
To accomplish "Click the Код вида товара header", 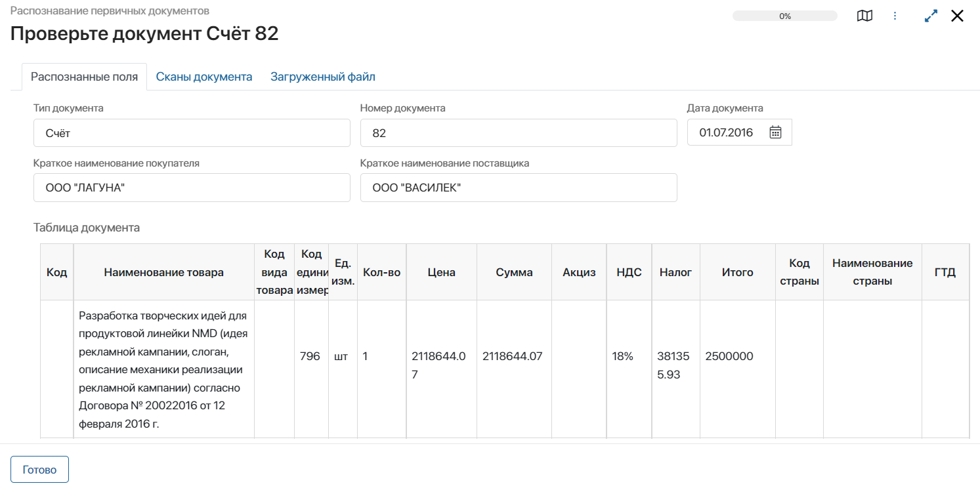I will coord(274,272).
